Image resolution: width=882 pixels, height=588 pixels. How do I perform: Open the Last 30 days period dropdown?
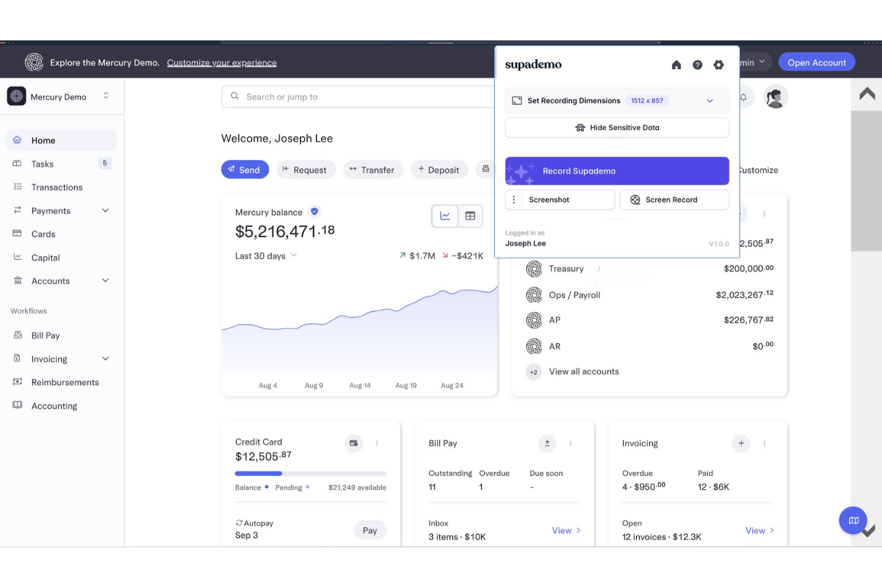pyautogui.click(x=266, y=256)
